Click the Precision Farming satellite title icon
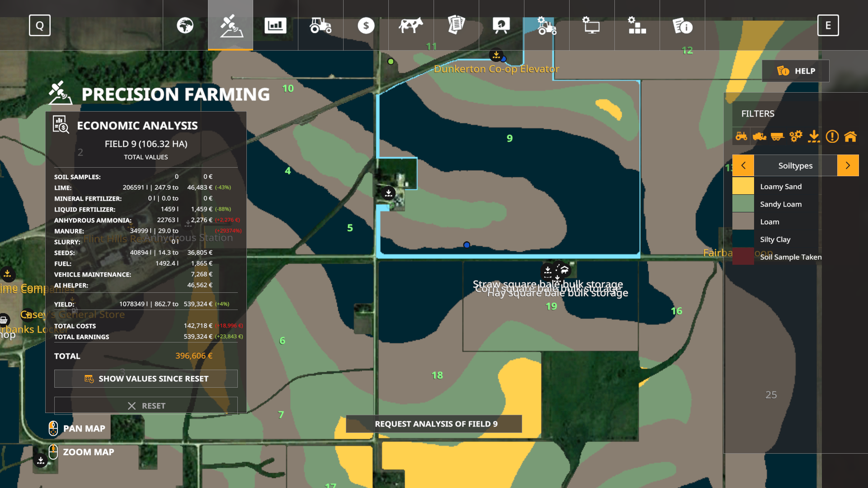Viewport: 868px width, 488px height. 60,93
